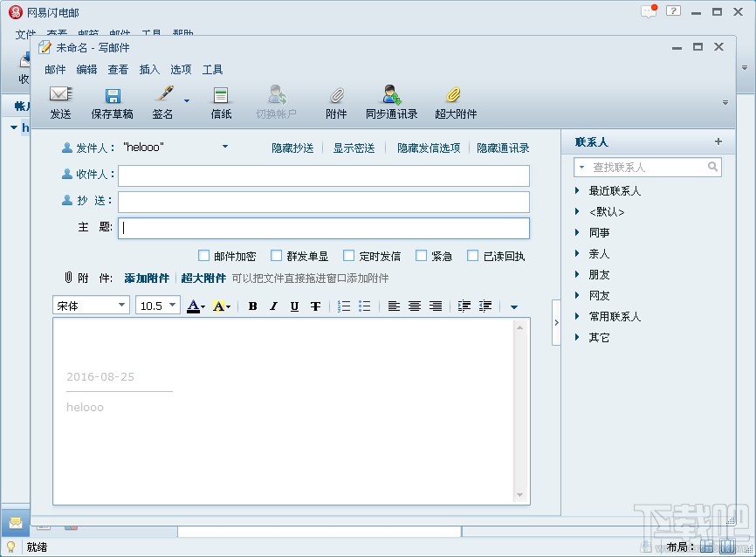The height and width of the screenshot is (557, 756).
Task: Send the email with 发送 button
Action: (x=61, y=102)
